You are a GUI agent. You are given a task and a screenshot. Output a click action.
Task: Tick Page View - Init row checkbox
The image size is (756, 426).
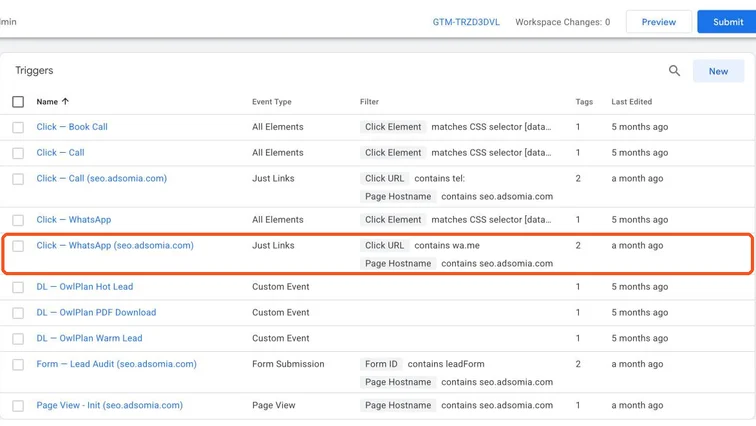[18, 406]
